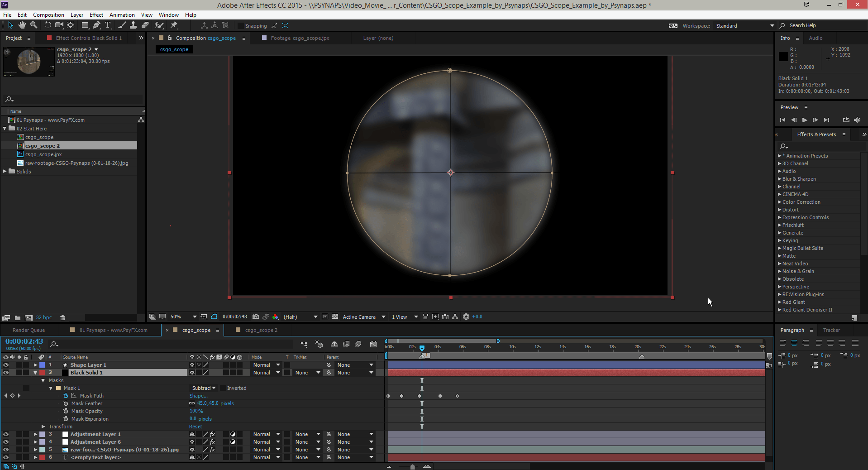The width and height of the screenshot is (868, 470).
Task: Hide Adjustment Layer 1 visibility
Action: click(6, 434)
